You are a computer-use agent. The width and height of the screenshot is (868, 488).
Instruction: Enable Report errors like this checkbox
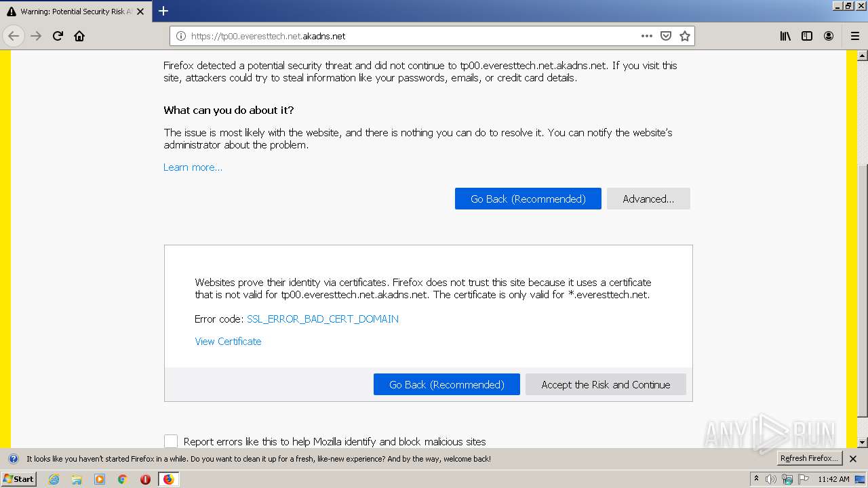tap(171, 441)
